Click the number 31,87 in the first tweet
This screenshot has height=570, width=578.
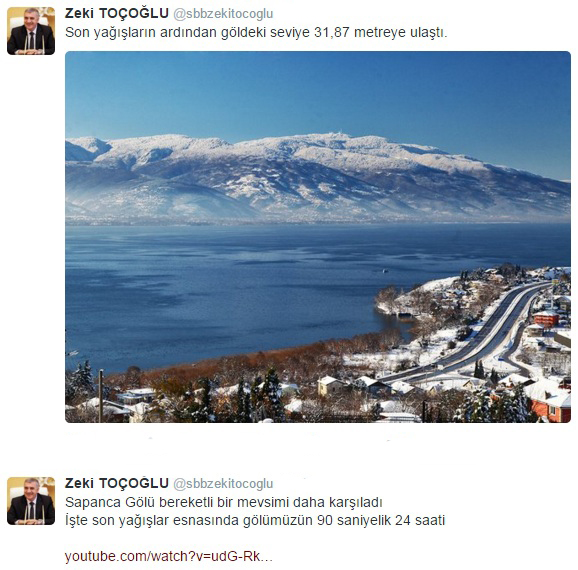[x=332, y=33]
